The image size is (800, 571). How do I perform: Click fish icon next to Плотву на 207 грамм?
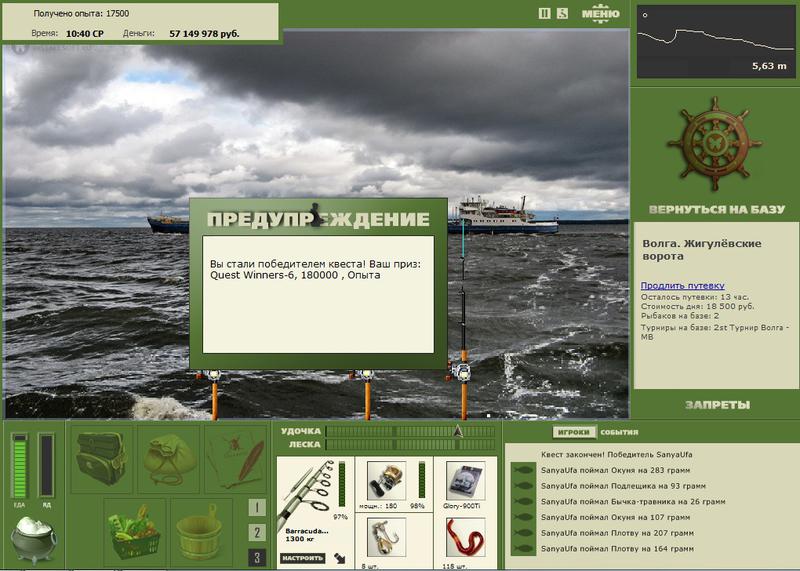[x=523, y=533]
